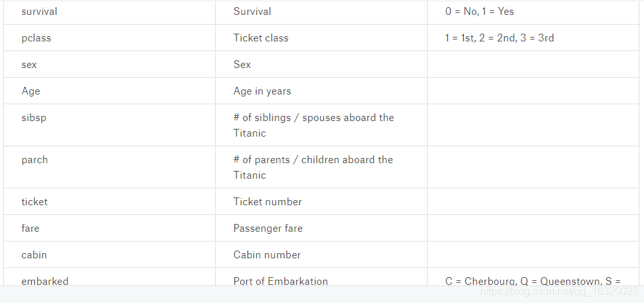The width and height of the screenshot is (644, 303).
Task: Click the 'sibsp' variable name
Action: (34, 118)
